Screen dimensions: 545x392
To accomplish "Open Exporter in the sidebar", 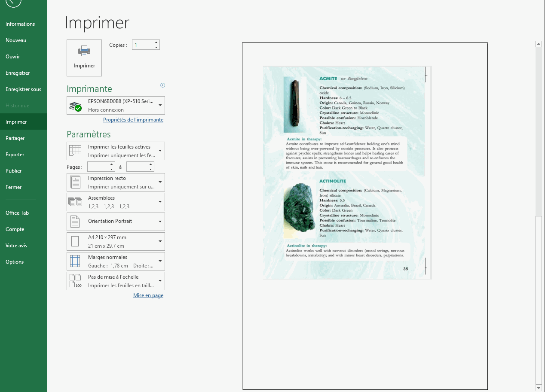I will click(x=24, y=155).
